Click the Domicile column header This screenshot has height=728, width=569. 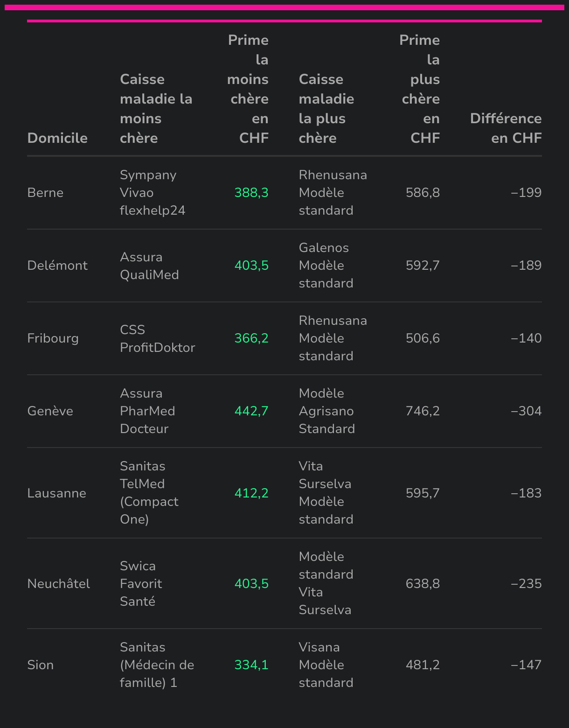[57, 138]
